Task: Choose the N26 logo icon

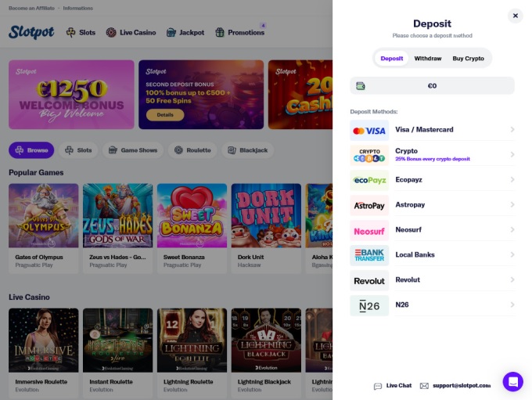Action: (x=369, y=305)
